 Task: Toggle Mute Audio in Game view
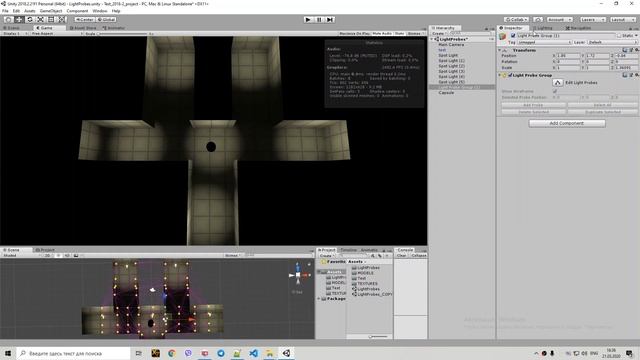coord(382,33)
